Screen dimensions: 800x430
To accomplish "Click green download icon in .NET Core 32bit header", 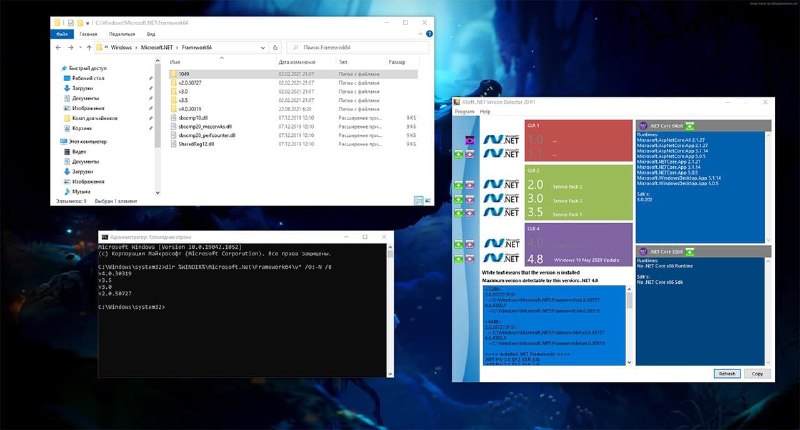I will click(690, 251).
